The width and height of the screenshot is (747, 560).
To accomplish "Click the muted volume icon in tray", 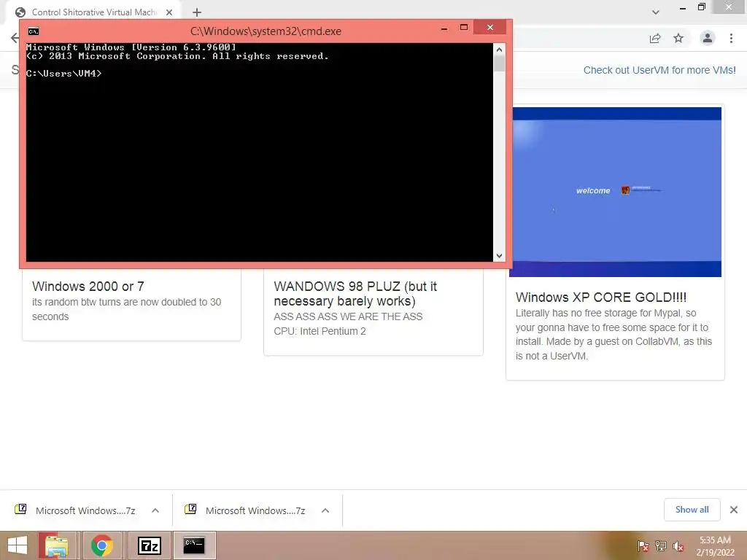I will pyautogui.click(x=678, y=546).
